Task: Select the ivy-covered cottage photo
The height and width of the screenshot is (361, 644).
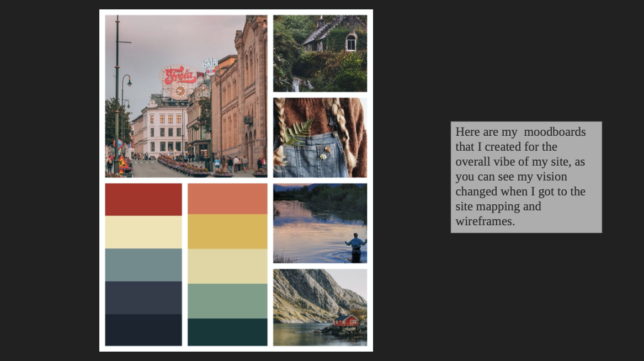Action: 320,54
